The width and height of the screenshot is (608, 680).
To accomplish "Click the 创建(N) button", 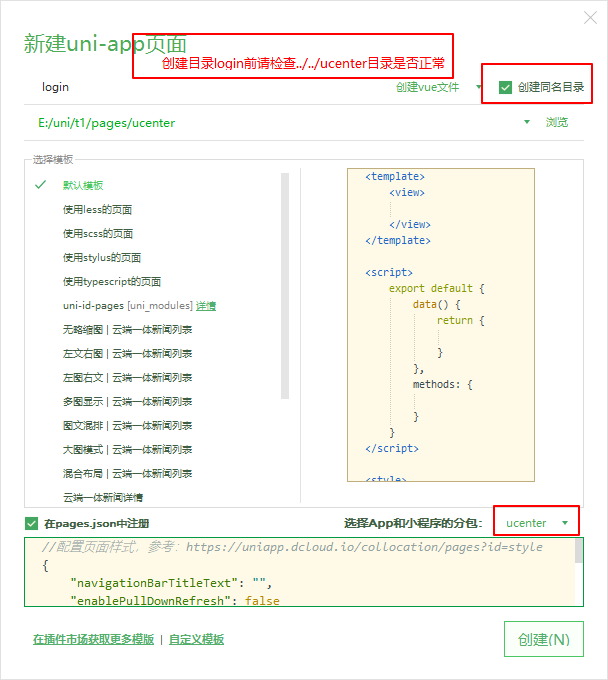I will coord(544,639).
